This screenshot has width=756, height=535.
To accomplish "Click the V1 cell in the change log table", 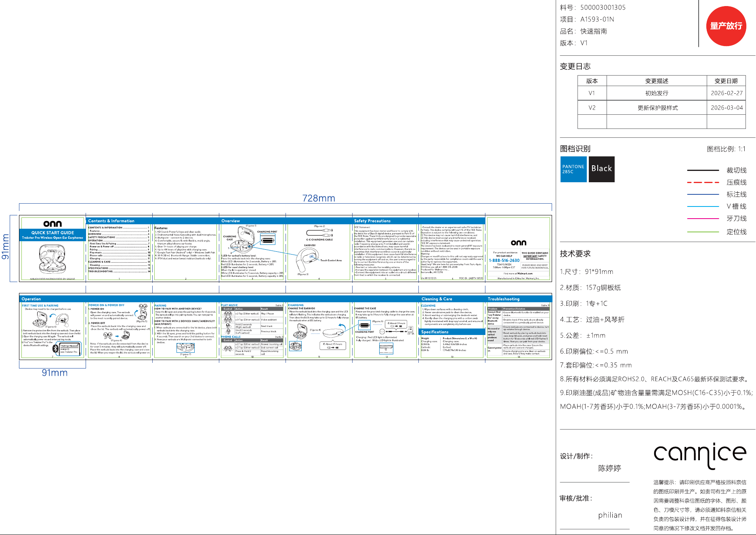I will (x=592, y=93).
